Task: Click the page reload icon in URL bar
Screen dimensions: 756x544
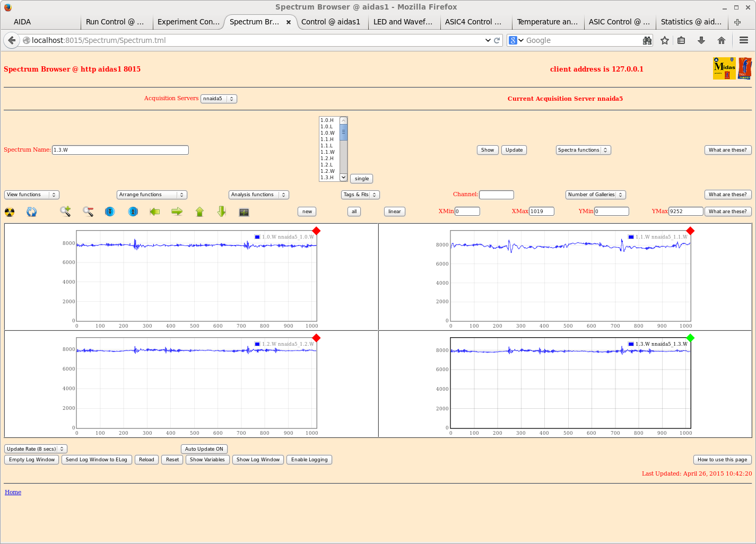Action: (x=497, y=40)
